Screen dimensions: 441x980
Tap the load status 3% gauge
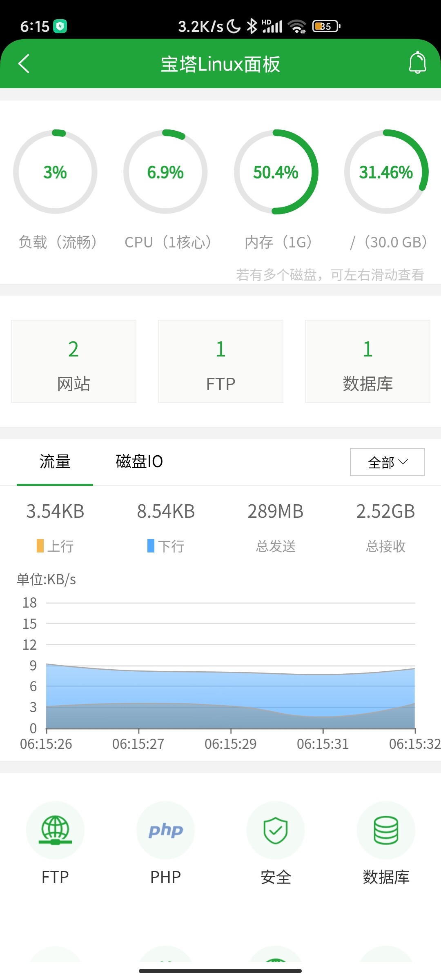[55, 172]
